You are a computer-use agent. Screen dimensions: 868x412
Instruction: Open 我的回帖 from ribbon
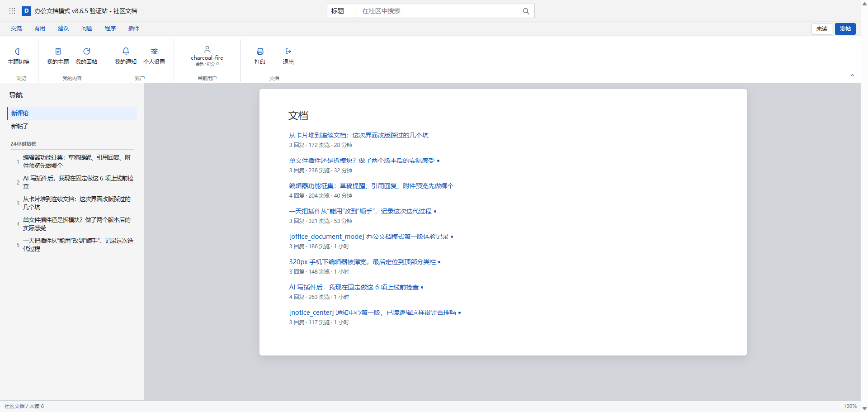pyautogui.click(x=86, y=57)
